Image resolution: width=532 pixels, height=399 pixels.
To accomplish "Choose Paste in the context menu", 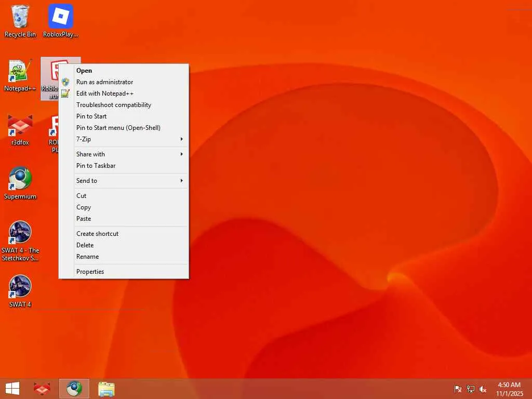I will 124,219.
